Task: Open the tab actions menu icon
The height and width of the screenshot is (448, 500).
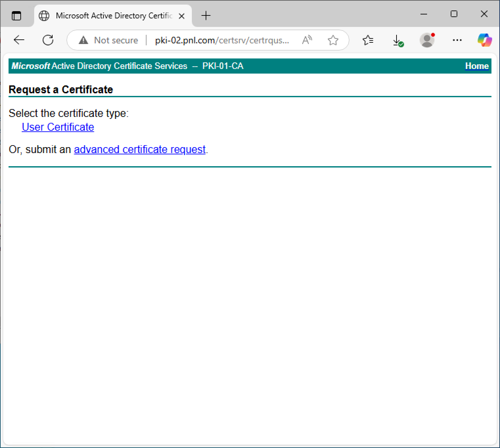Action: pos(16,15)
